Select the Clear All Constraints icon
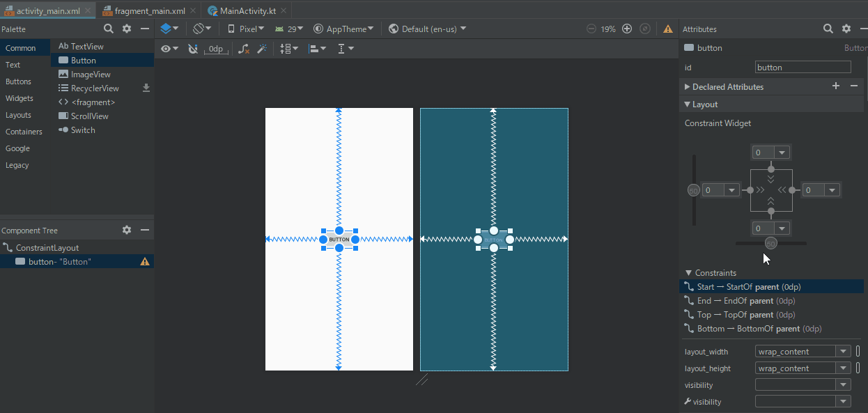Viewport: 868px width, 413px height. [243, 49]
